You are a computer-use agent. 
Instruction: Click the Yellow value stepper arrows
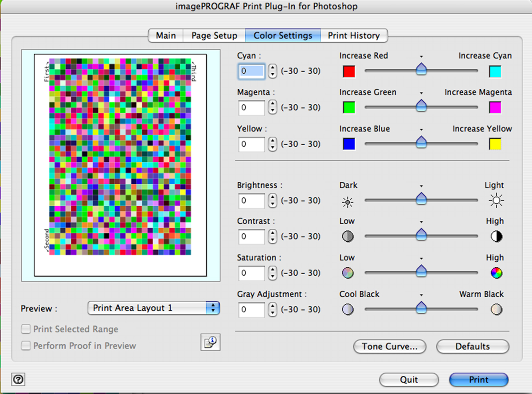click(273, 144)
